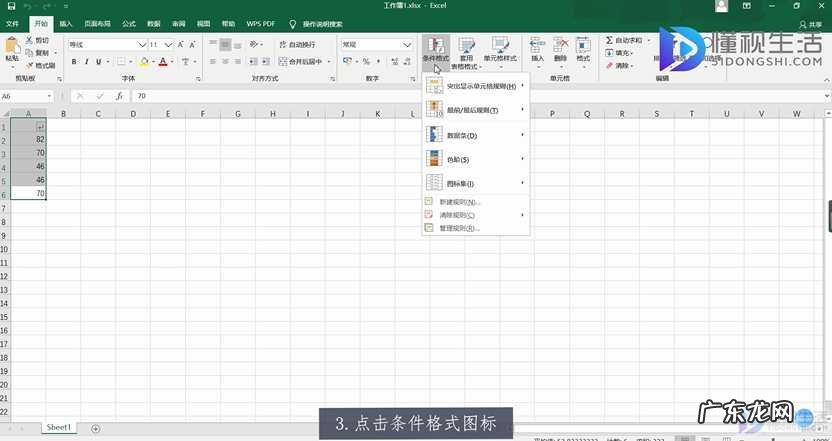
Task: Click the text orientation icon
Action: tap(254, 44)
